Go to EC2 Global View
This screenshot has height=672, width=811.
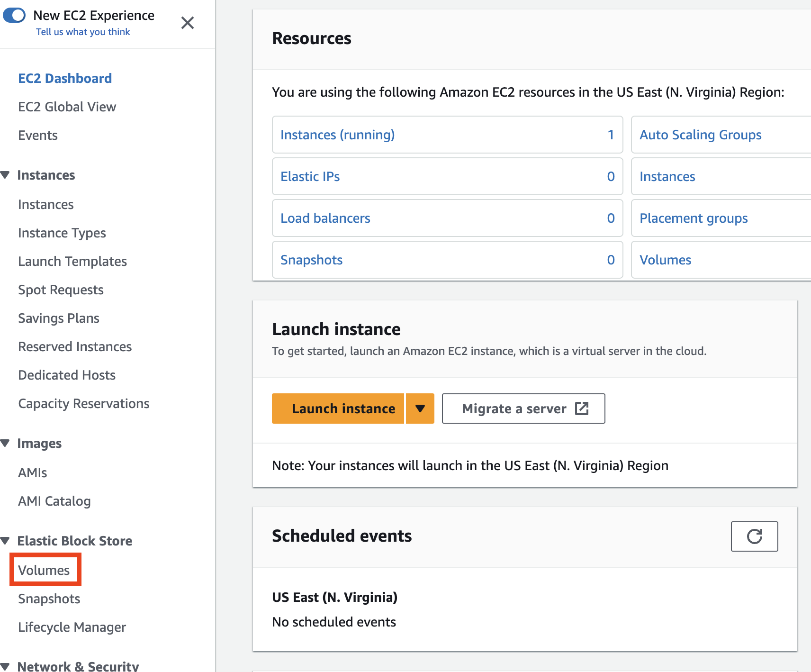[x=67, y=107]
